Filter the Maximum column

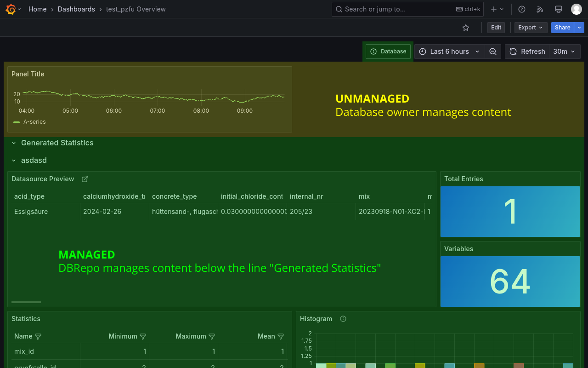(x=212, y=337)
